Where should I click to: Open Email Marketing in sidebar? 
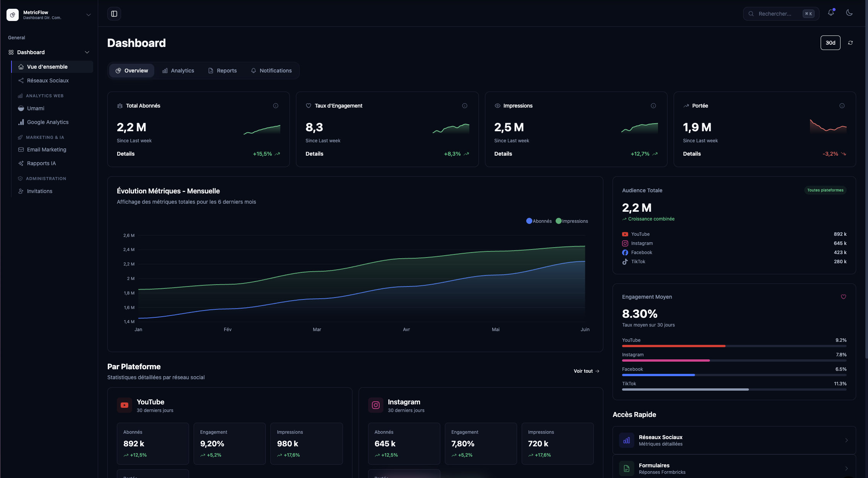[x=52, y=150]
